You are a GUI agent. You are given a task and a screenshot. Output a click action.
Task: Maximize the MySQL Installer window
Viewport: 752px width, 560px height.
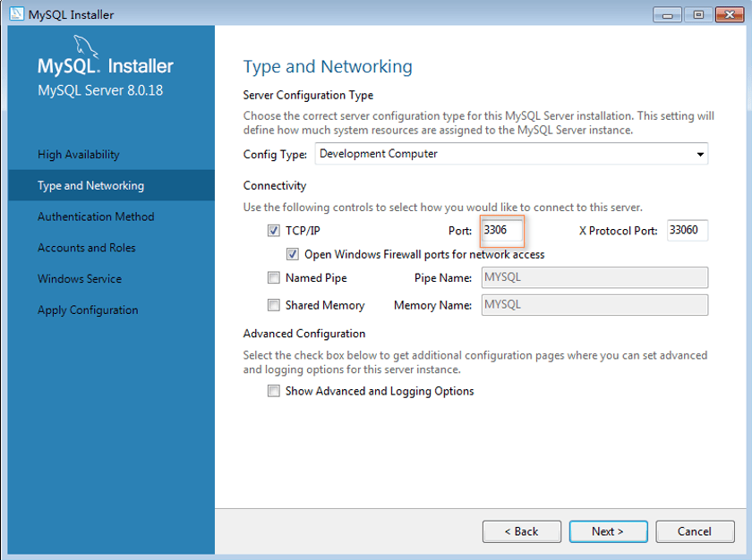pyautogui.click(x=698, y=15)
